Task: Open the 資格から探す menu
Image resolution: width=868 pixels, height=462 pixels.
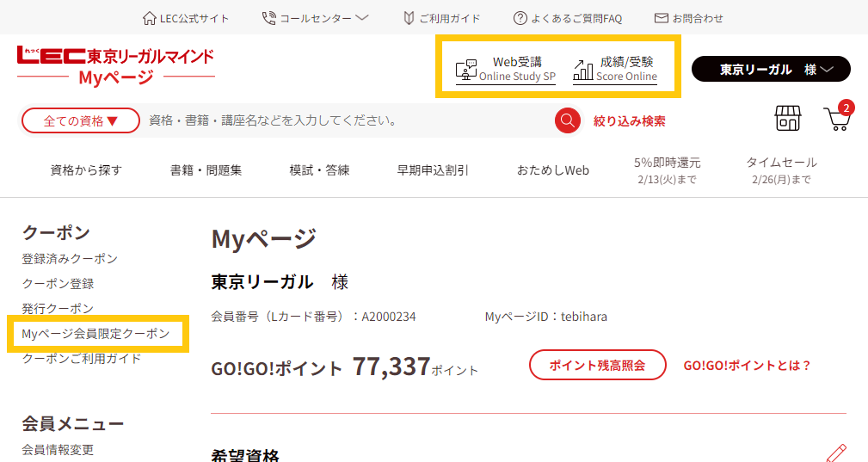Action: click(86, 170)
